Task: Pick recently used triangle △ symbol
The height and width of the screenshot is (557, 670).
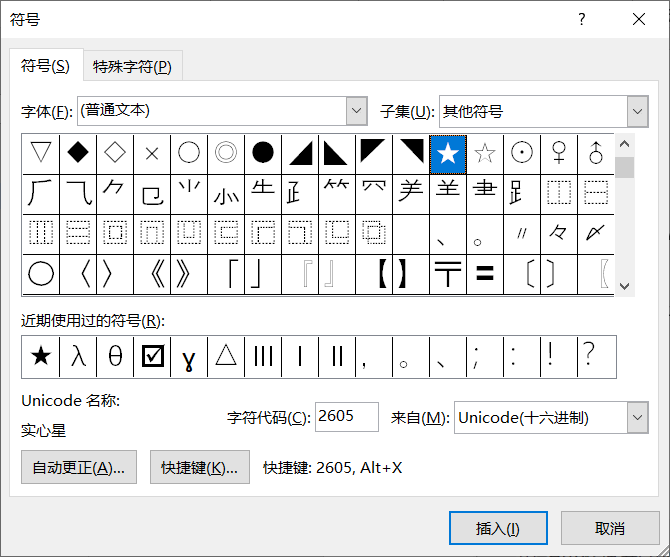Action: [226, 357]
